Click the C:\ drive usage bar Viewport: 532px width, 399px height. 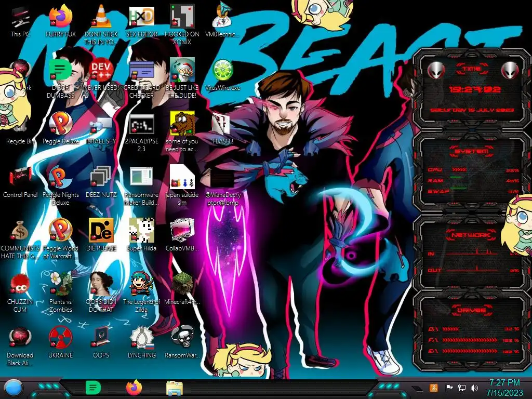(x=450, y=329)
